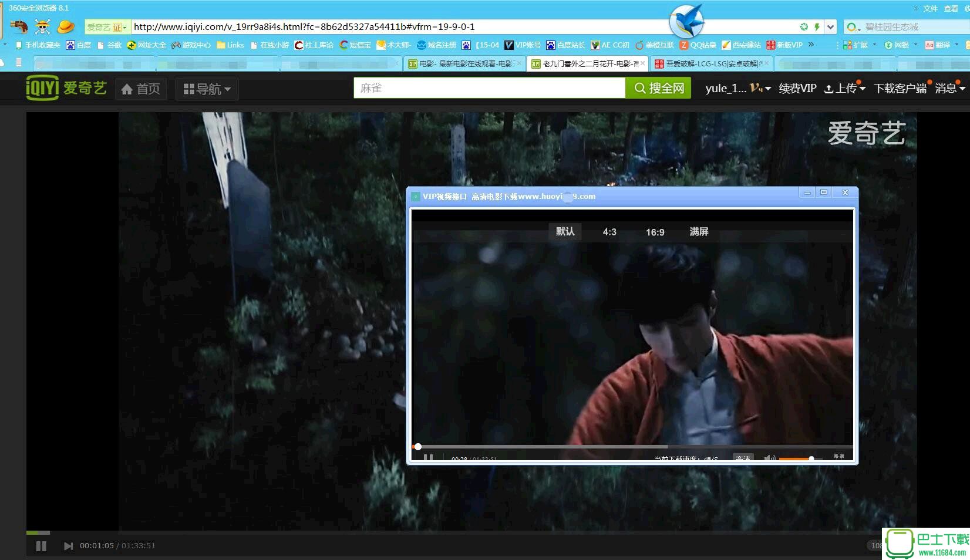
Task: Expand the 上传 upload menu
Action: 844,88
